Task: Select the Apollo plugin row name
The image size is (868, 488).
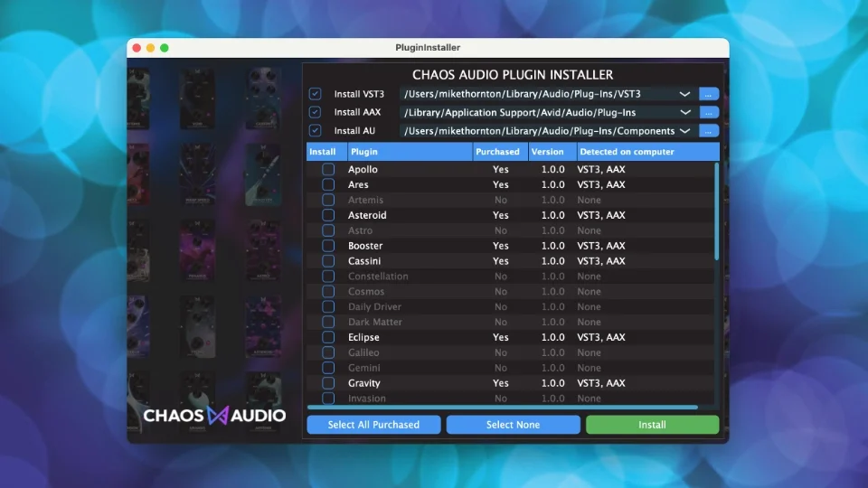Action: [363, 169]
